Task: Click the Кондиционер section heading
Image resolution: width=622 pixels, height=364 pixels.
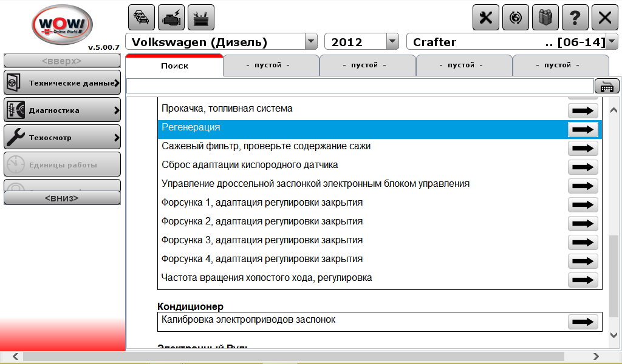Action: pos(190,306)
